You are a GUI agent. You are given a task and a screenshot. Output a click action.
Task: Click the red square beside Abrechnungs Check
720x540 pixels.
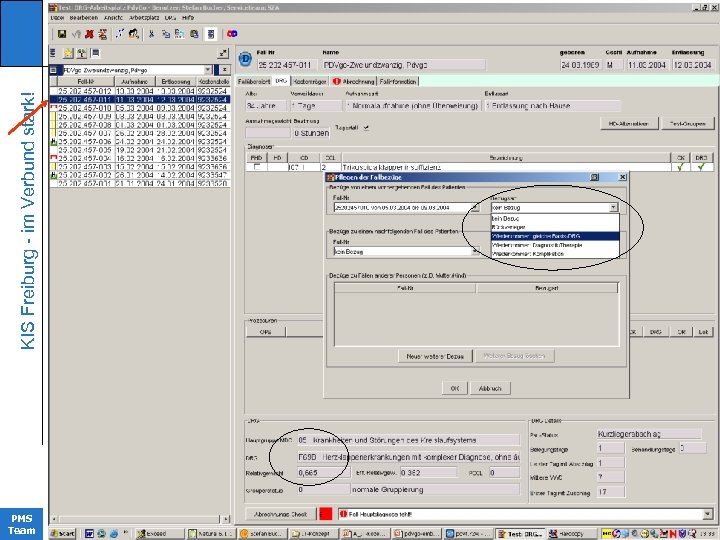click(x=326, y=514)
